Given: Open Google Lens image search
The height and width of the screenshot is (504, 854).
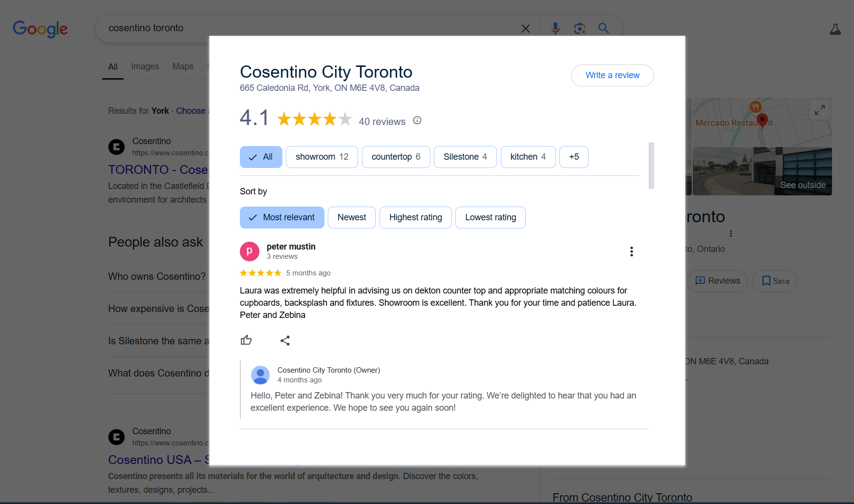Looking at the screenshot, I should coord(579,28).
